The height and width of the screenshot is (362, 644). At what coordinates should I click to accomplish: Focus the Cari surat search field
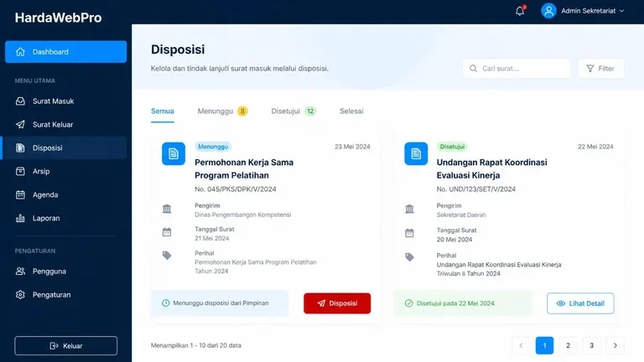517,69
